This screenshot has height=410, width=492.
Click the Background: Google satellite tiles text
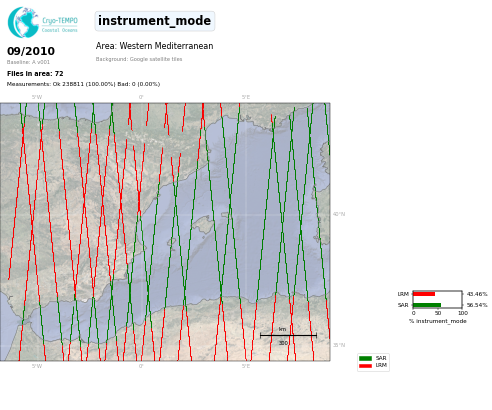(139, 59)
